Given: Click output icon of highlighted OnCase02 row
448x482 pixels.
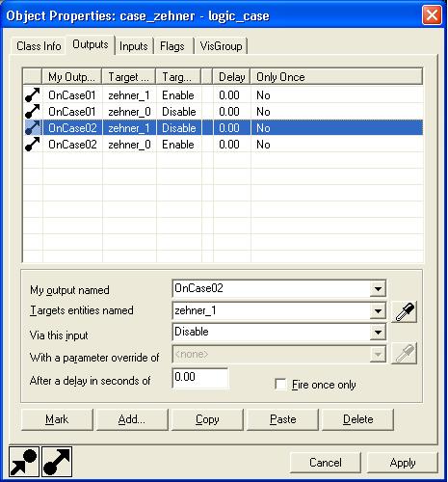Looking at the screenshot, I should click(x=33, y=128).
